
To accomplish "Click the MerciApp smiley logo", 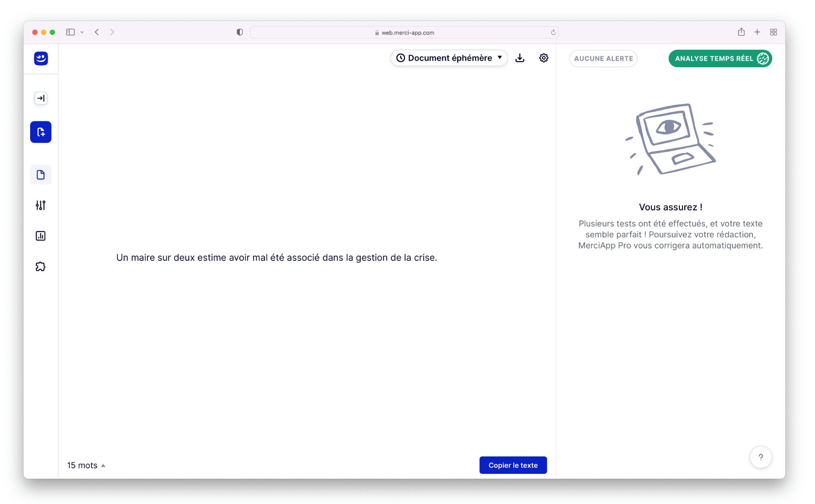I will [x=40, y=58].
